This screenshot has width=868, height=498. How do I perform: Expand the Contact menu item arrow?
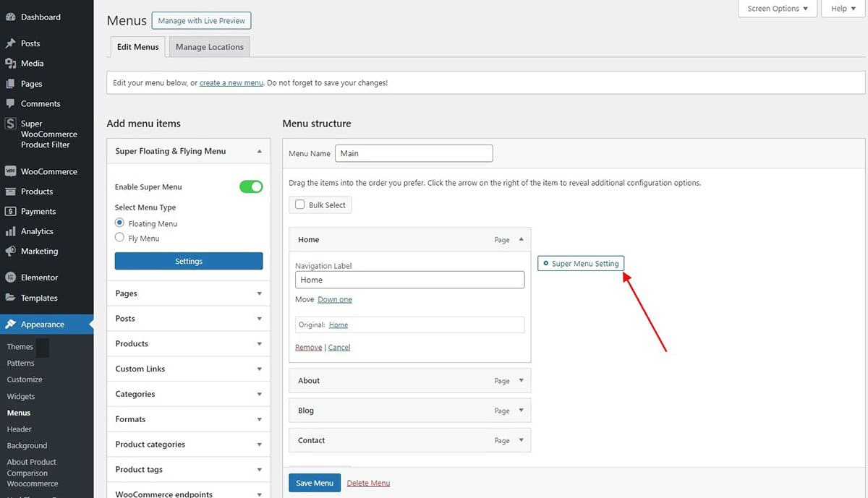click(x=521, y=440)
